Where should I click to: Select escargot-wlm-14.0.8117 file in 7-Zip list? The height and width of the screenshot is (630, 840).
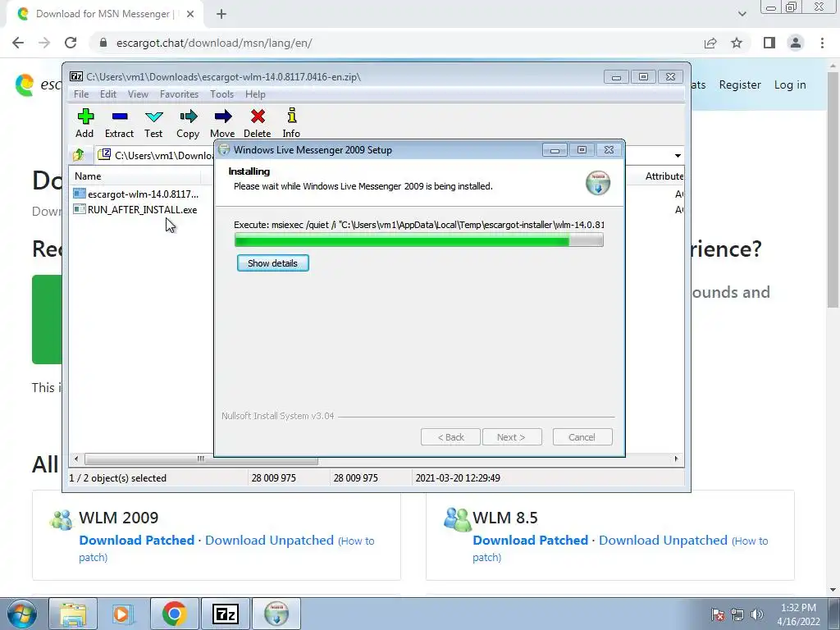coord(136,194)
